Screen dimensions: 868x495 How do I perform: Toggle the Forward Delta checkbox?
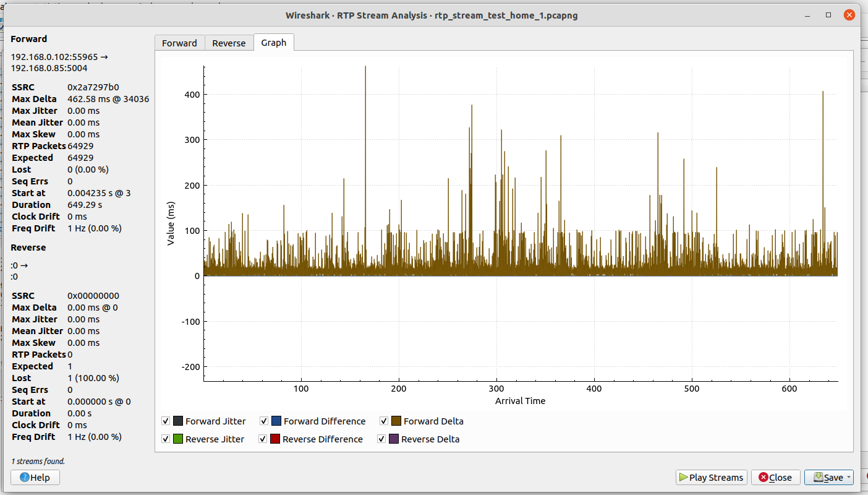tap(384, 421)
